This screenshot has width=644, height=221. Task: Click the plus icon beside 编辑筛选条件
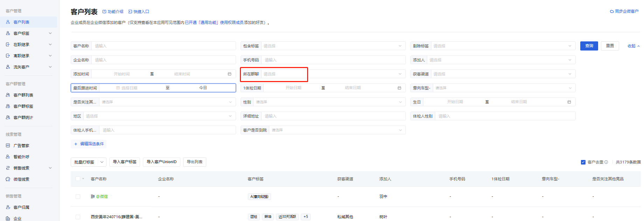pos(76,144)
